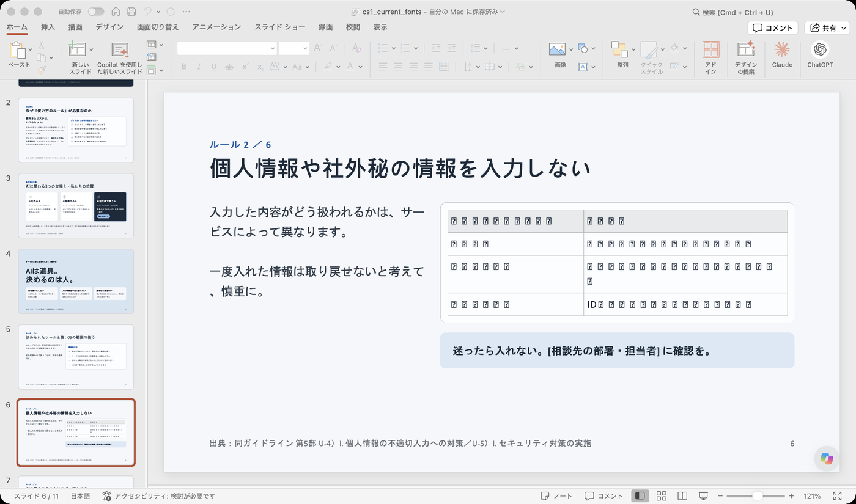This screenshot has height=504, width=856.
Task: Expand the 共有 share dropdown
Action: point(844,27)
